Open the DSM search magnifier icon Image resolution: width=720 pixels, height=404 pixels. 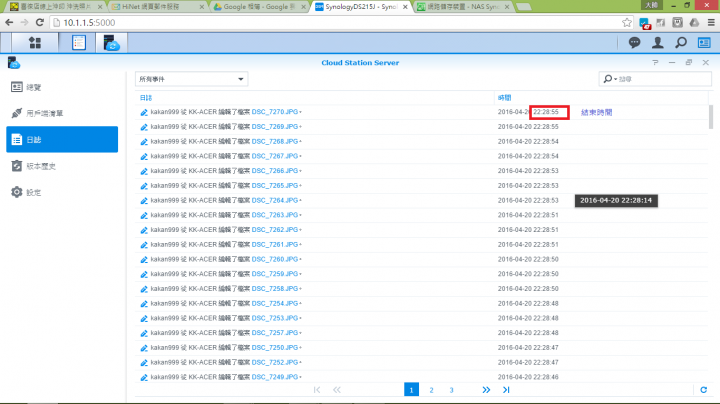click(x=681, y=43)
